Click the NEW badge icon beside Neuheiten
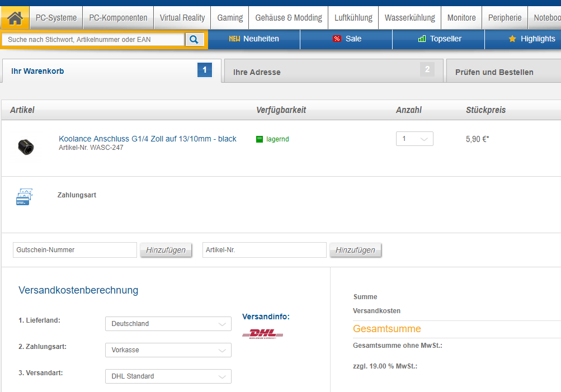 point(235,39)
